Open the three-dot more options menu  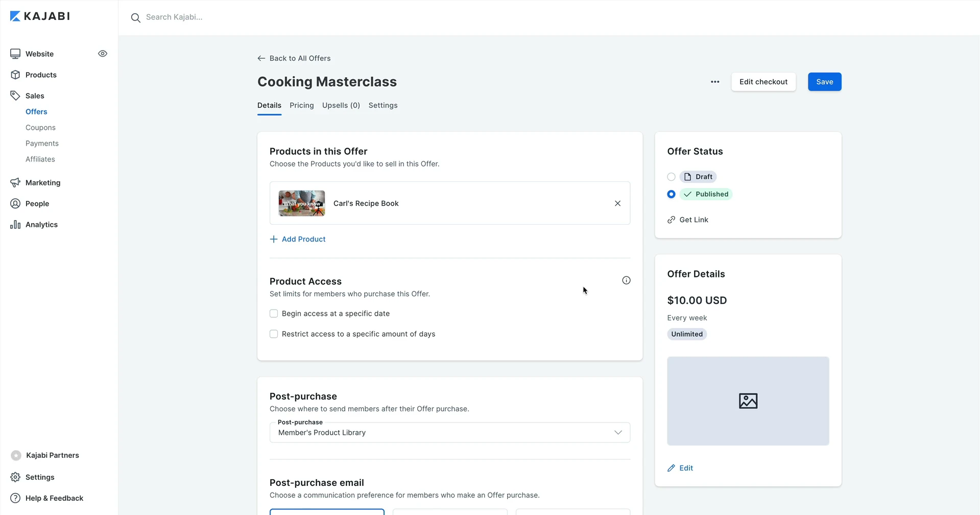[715, 82]
